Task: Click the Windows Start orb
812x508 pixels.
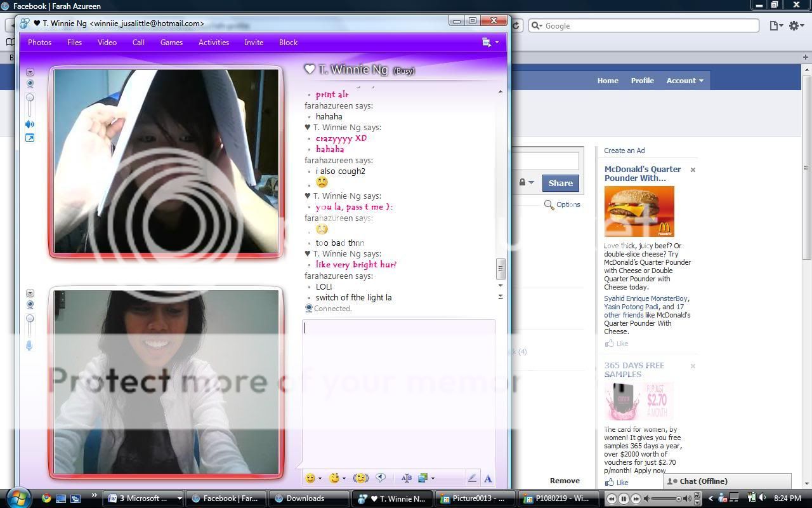Action: (x=17, y=498)
